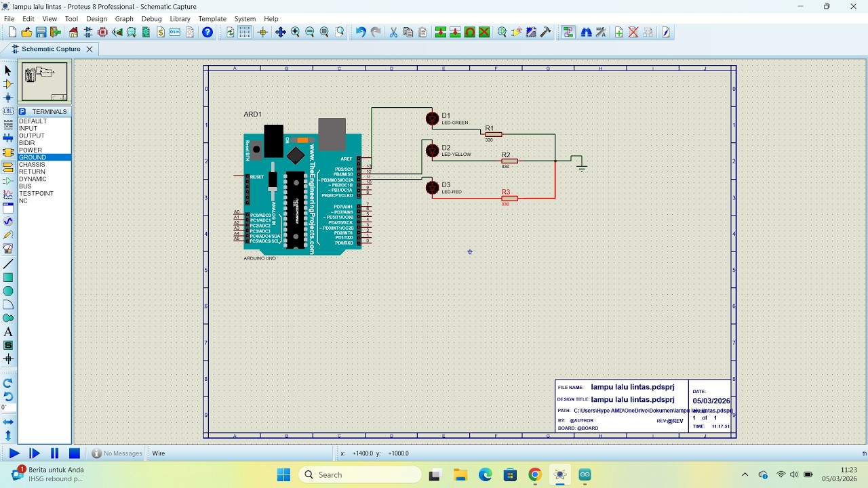Choose Wire Label Mode tool
868x488 pixels.
coord(8,111)
